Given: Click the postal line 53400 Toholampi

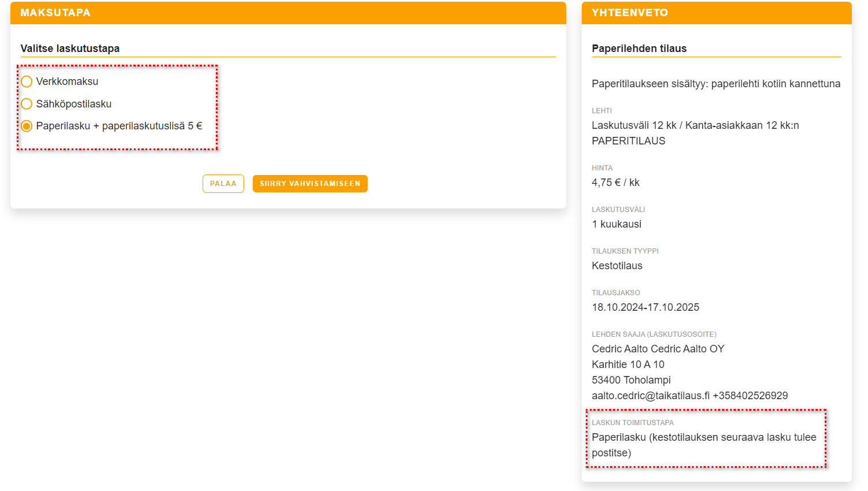Looking at the screenshot, I should (x=631, y=380).
